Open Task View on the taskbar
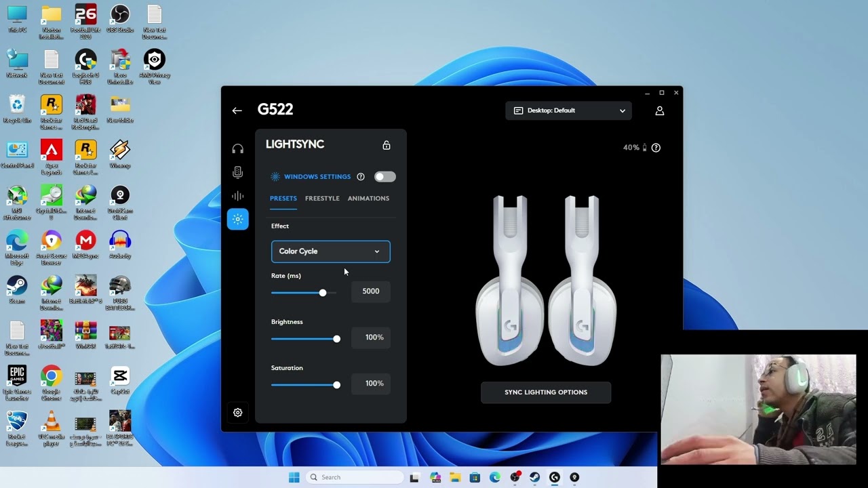 [x=414, y=477]
